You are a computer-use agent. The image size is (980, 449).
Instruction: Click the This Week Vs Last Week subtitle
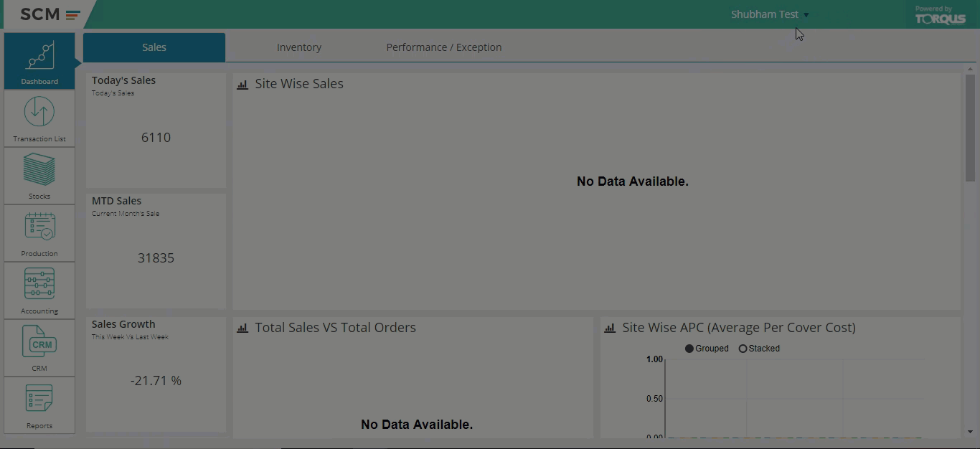130,337
